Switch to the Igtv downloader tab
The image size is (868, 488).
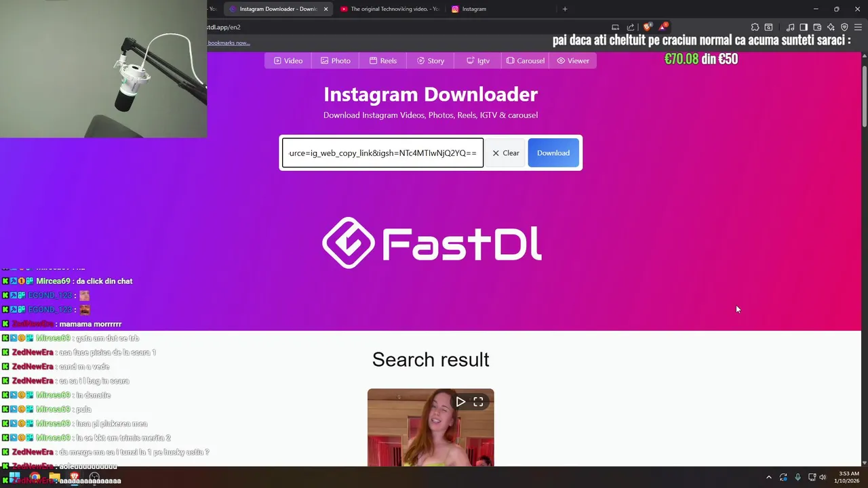pyautogui.click(x=478, y=61)
